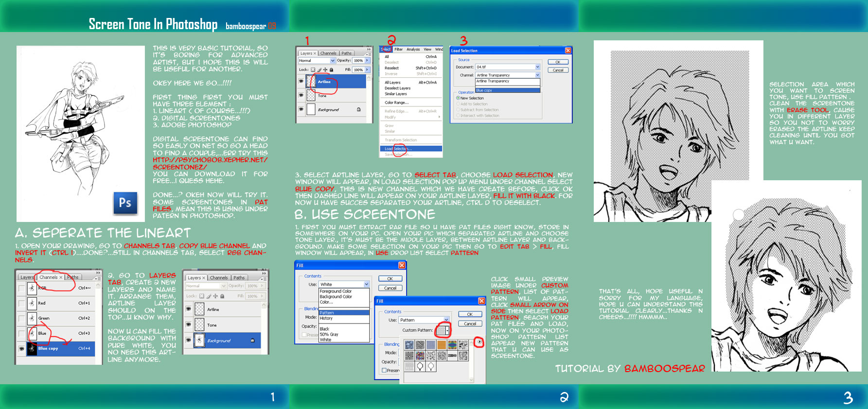Open the Select menu in menu bar
Image resolution: width=868 pixels, height=409 pixels.
coord(386,49)
